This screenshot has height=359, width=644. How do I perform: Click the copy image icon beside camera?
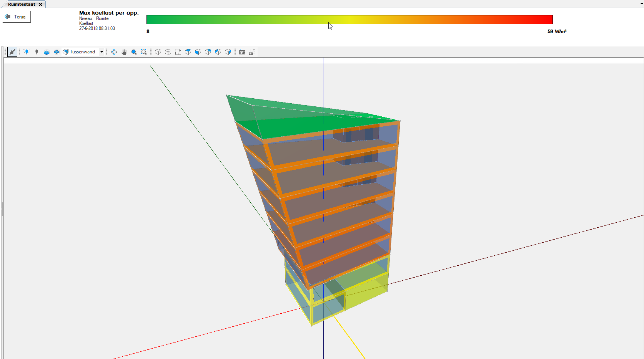(x=252, y=52)
